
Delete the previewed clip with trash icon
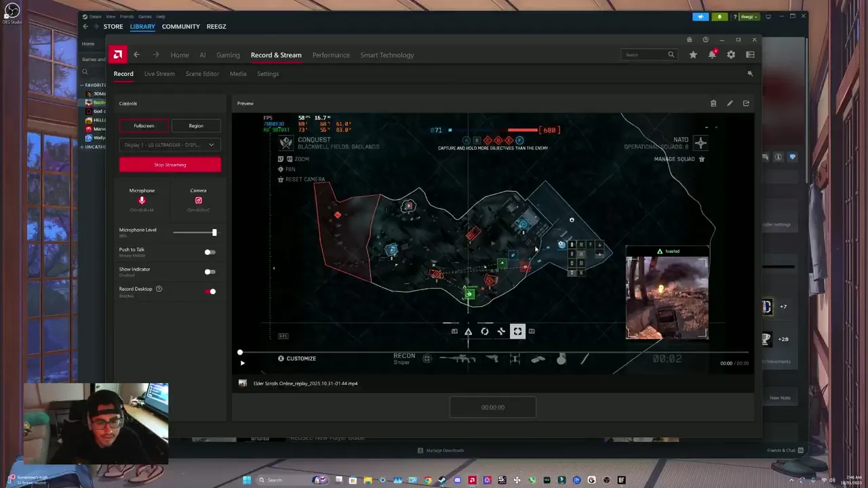(x=713, y=103)
